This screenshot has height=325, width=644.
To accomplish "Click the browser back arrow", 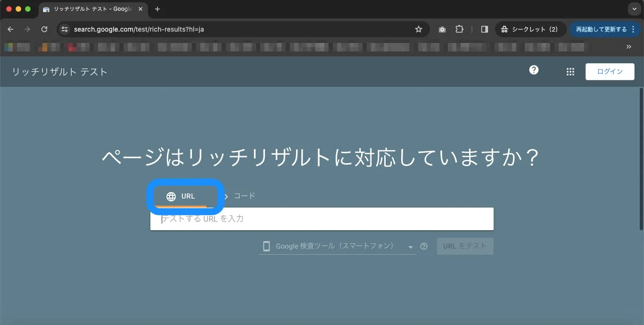I will click(x=10, y=29).
